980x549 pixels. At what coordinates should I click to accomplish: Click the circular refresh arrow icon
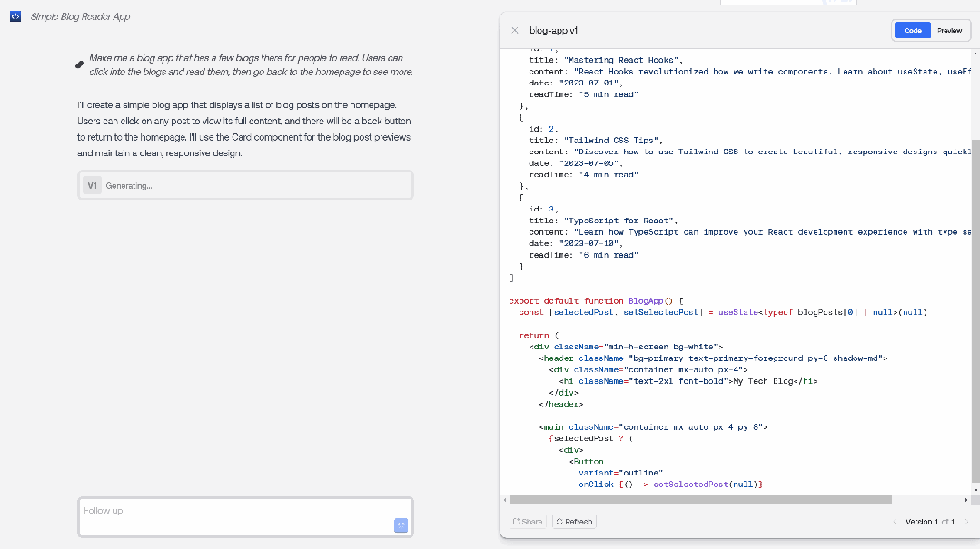tap(561, 522)
